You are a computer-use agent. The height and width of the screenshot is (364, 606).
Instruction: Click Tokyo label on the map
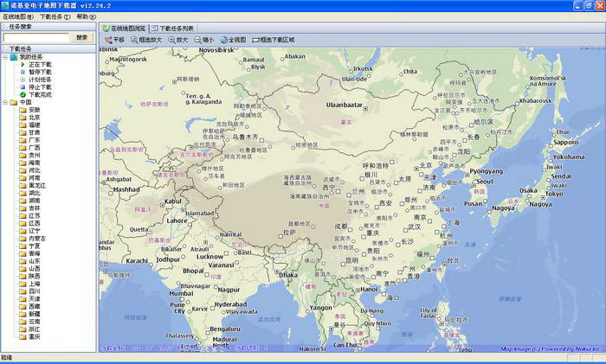tap(554, 195)
